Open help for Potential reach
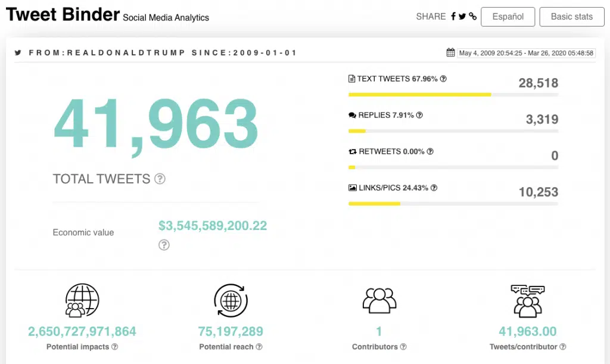 [x=259, y=347]
